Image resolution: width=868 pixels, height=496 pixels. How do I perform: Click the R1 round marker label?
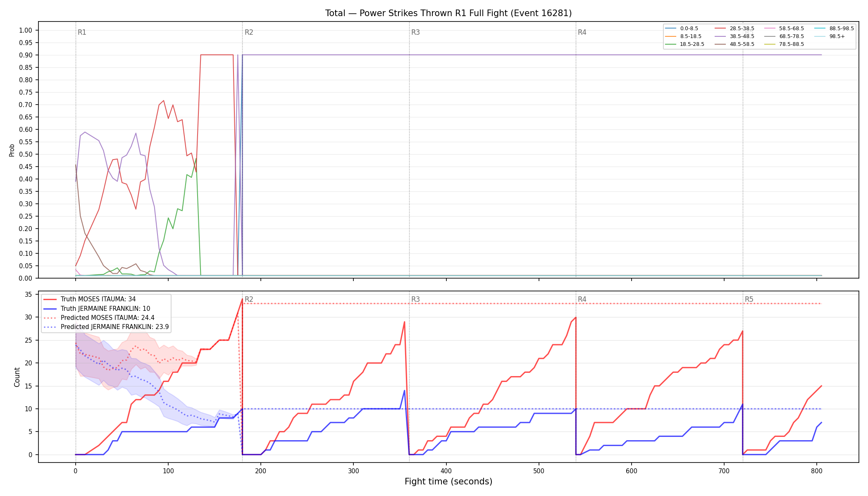[x=82, y=32]
